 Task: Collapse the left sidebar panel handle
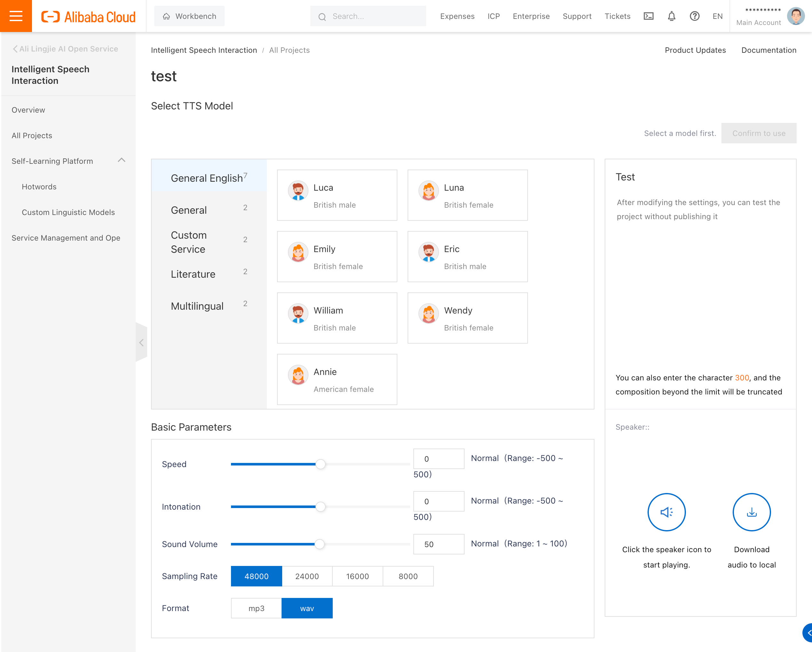coord(141,342)
